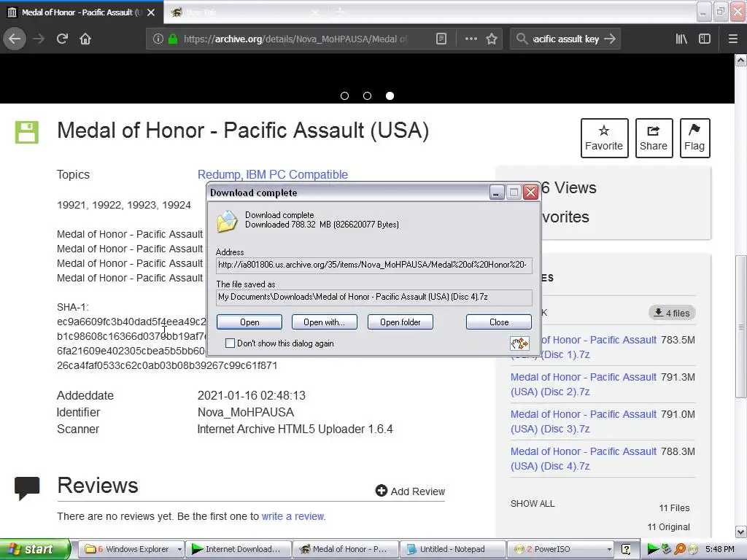Click the download Address field
747x560 pixels.
pyautogui.click(x=374, y=265)
